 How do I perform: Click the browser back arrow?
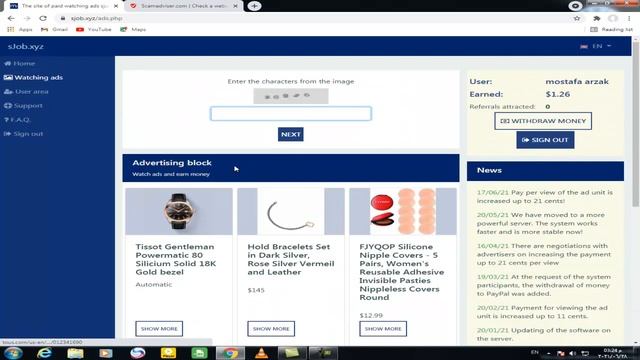[x=11, y=18]
